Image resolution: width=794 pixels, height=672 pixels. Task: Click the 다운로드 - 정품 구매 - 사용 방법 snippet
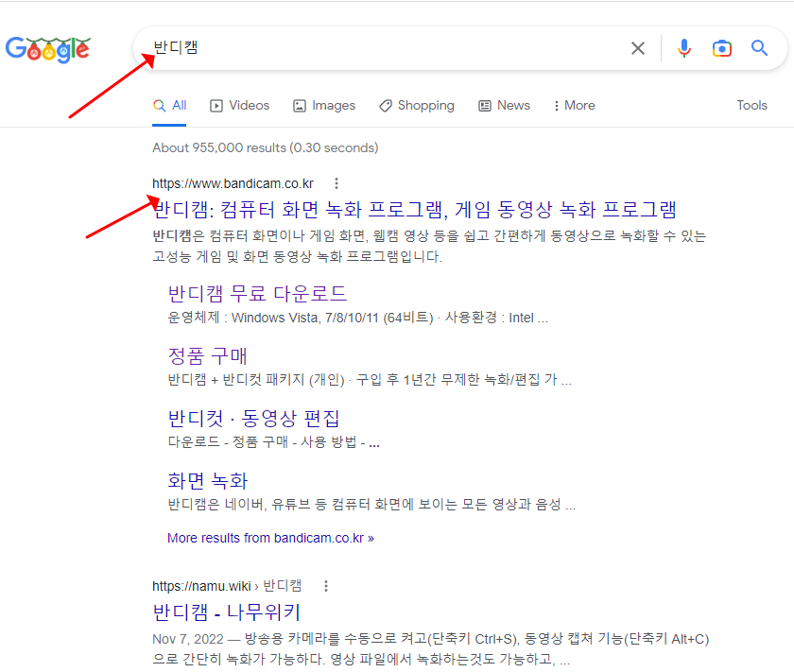pyautogui.click(x=273, y=442)
